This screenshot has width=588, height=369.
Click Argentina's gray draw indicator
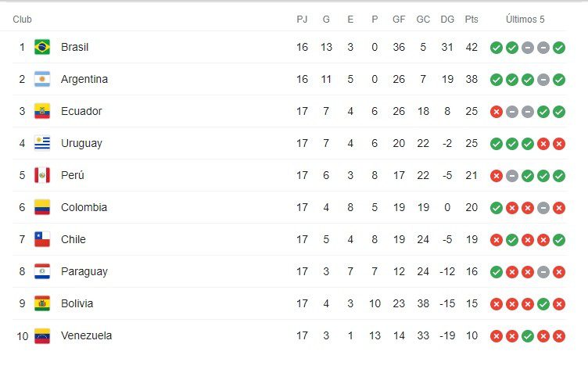coord(543,80)
